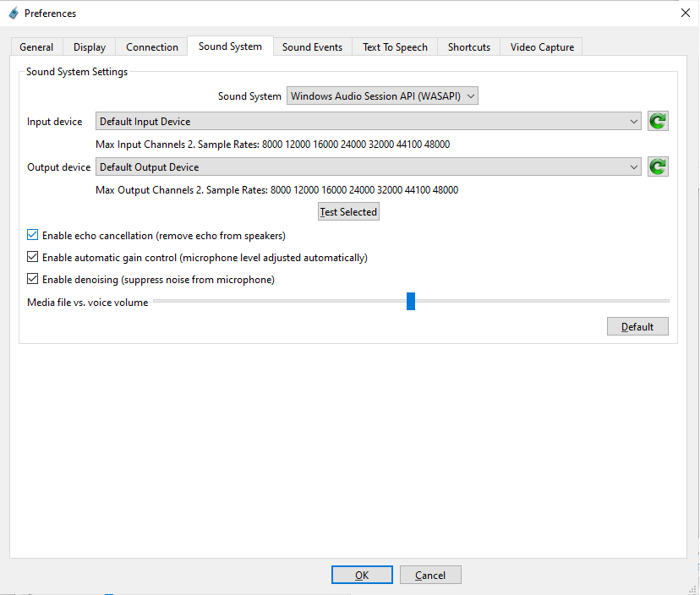Select the Sound Events tab
This screenshot has height=595, width=700.
coord(312,47)
